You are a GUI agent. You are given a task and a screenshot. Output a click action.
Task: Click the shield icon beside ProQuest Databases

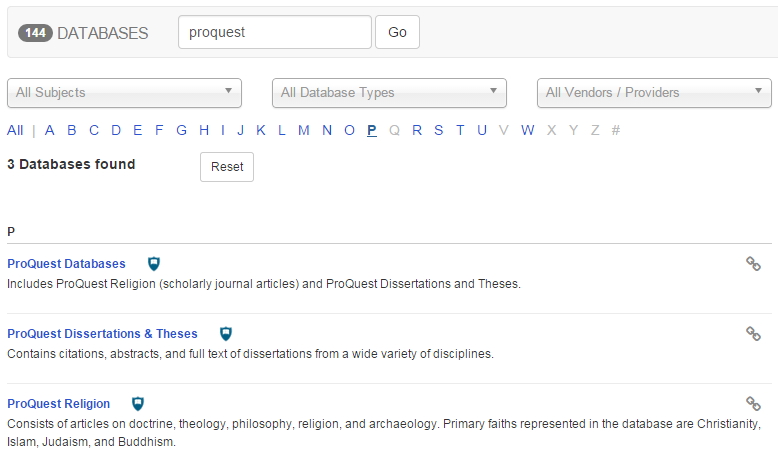(154, 263)
